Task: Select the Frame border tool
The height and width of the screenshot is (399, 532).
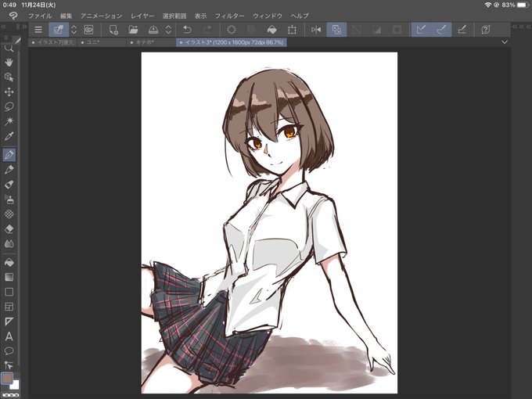Action: pos(9,307)
